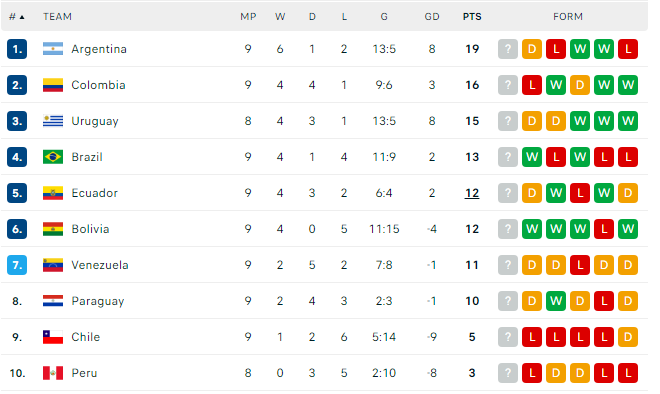This screenshot has width=660, height=394.
Task: Click the Chile flag icon
Action: pyautogui.click(x=53, y=337)
